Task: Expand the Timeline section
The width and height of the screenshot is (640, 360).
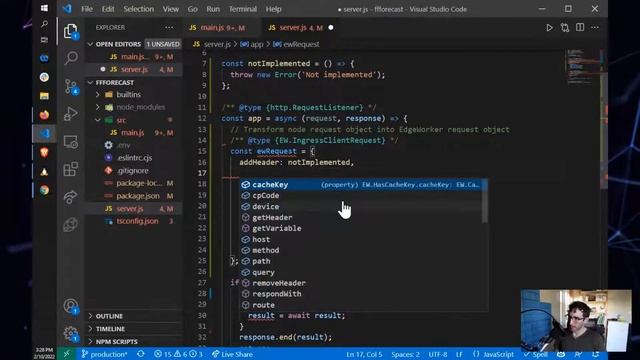Action: click(x=133, y=329)
